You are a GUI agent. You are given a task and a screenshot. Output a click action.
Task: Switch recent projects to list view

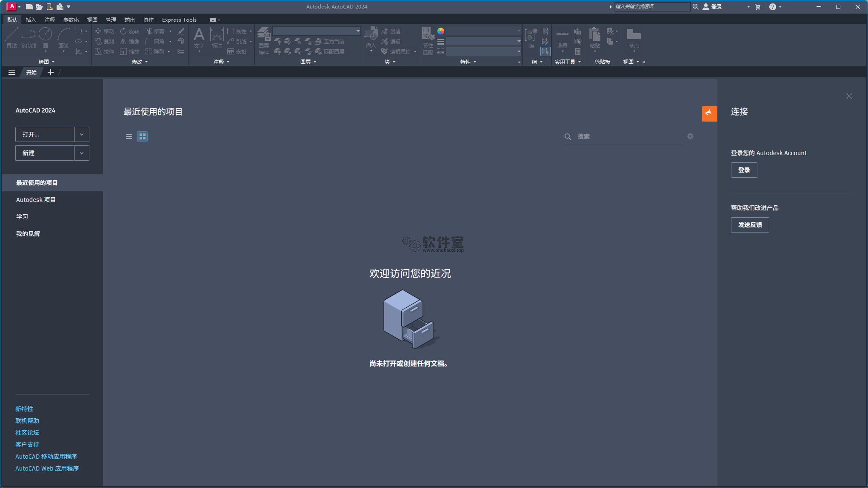pos(129,136)
